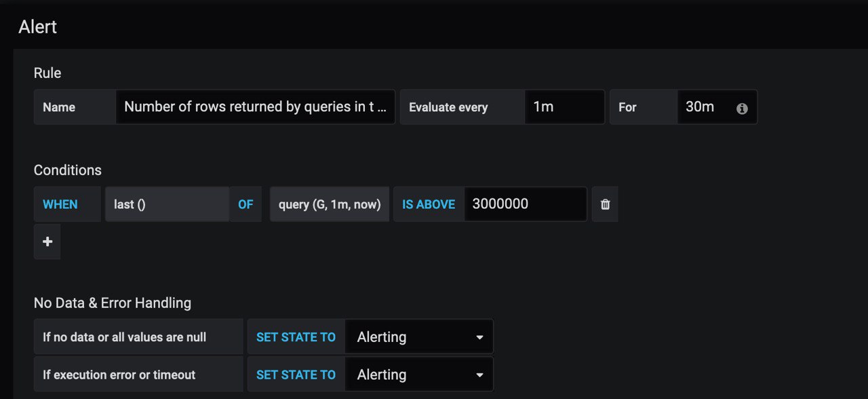Edit the For 30m duration field
868x399 pixels.
coord(717,107)
